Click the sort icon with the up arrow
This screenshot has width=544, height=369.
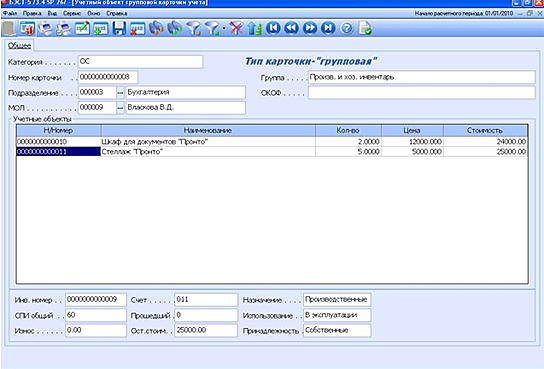[254, 28]
